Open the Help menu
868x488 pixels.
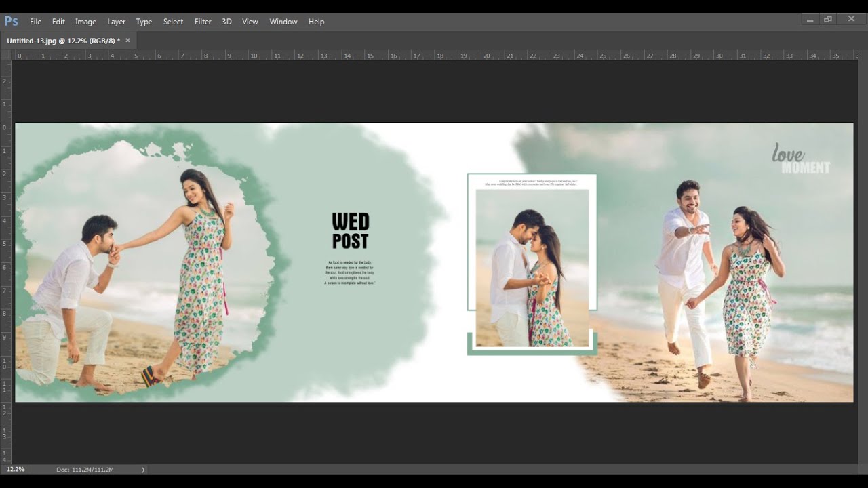[x=316, y=22]
